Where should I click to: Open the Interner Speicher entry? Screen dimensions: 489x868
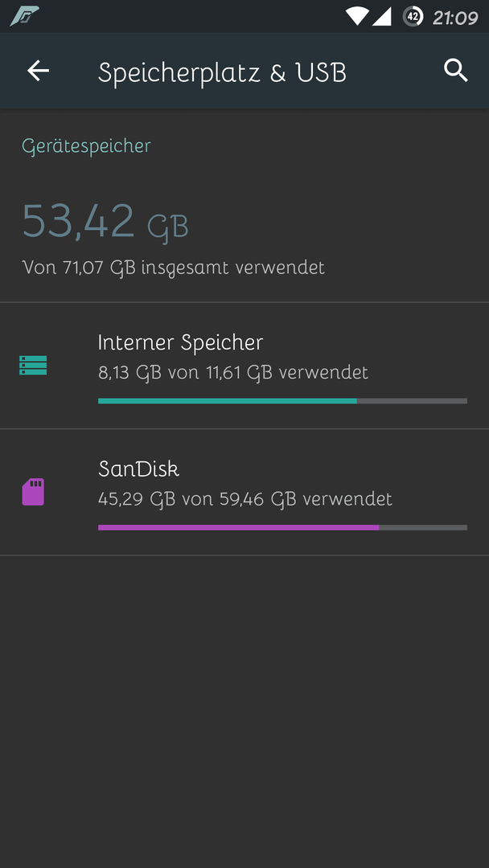(x=244, y=366)
